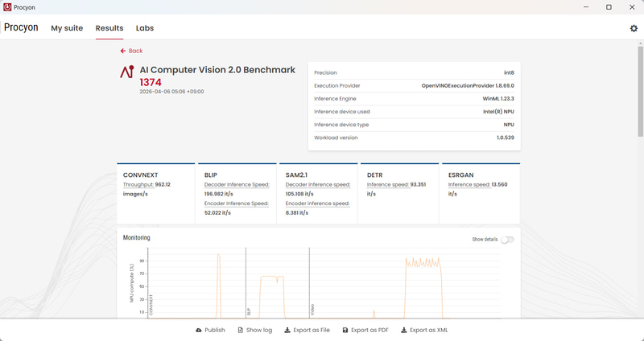
Task: Click the int8 precision value
Action: tap(509, 72)
